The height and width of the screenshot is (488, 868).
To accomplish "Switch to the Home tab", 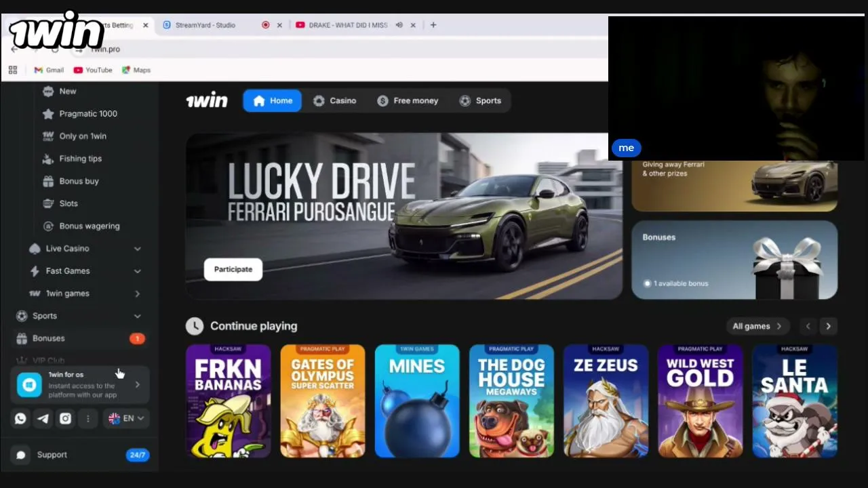I will point(273,100).
